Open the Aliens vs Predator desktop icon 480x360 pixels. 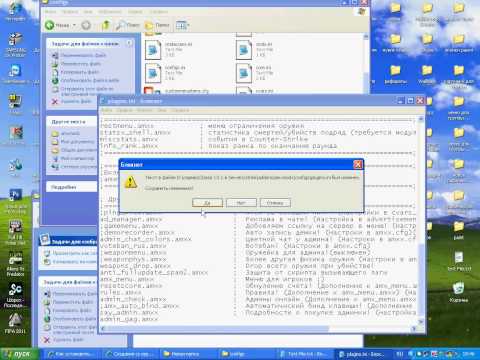pos(15,264)
